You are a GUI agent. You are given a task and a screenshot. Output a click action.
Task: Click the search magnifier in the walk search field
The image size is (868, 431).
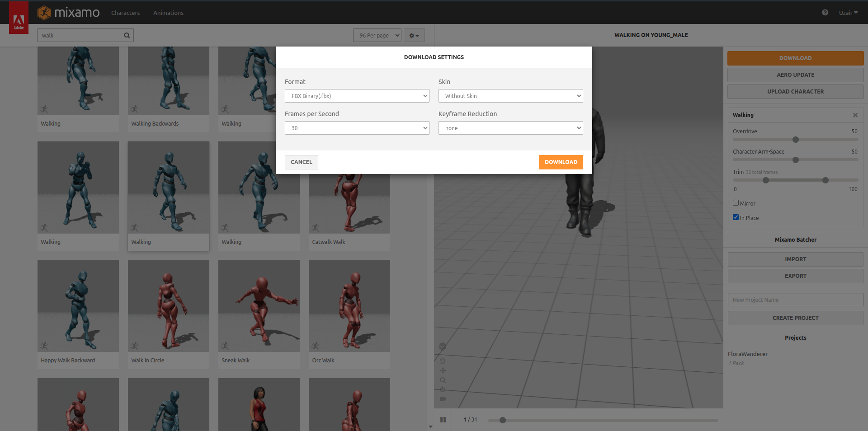click(x=126, y=35)
